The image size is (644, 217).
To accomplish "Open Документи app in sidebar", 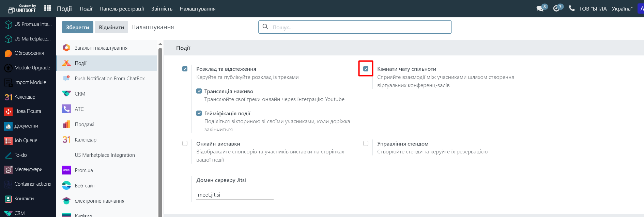I will click(26, 126).
